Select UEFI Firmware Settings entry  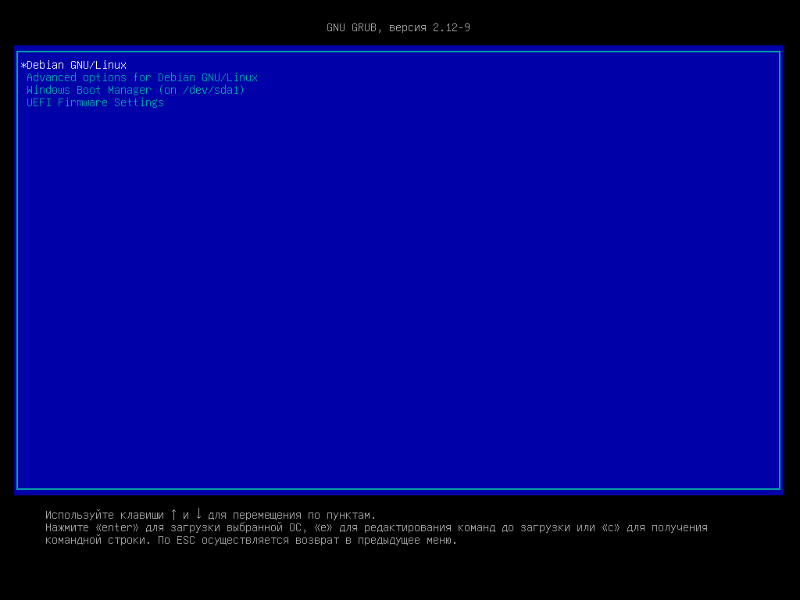pos(95,103)
